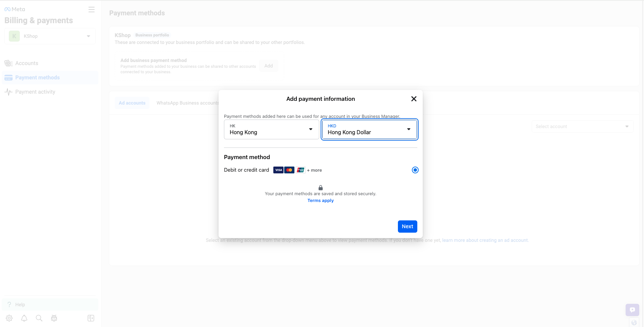644x327 pixels.
Task: Open the Hong Kong country dropdown
Action: tap(272, 129)
